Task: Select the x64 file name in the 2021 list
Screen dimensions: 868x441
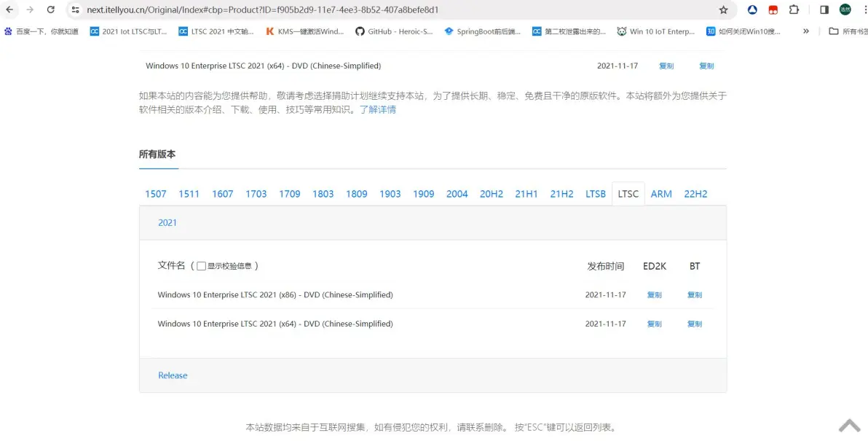Action: pos(275,324)
